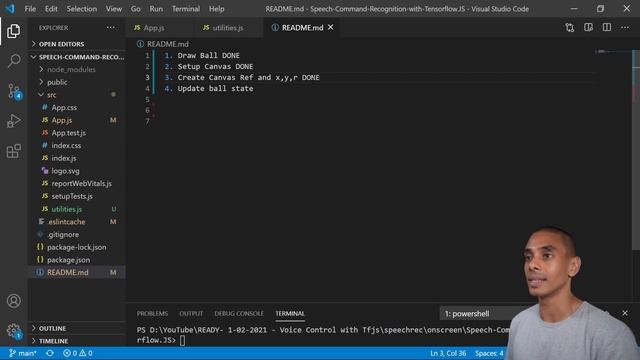Open index.css in the file tree

(x=66, y=145)
